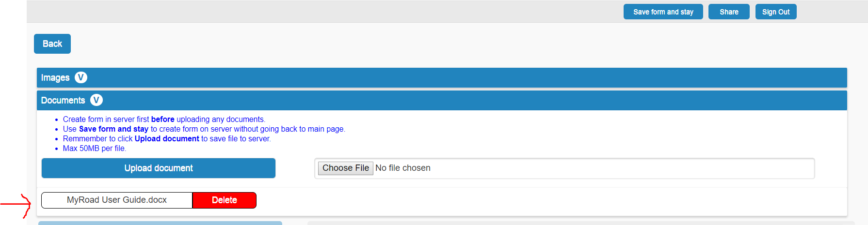Click the Upload document button
Viewport: 868px width, 225px height.
(159, 168)
